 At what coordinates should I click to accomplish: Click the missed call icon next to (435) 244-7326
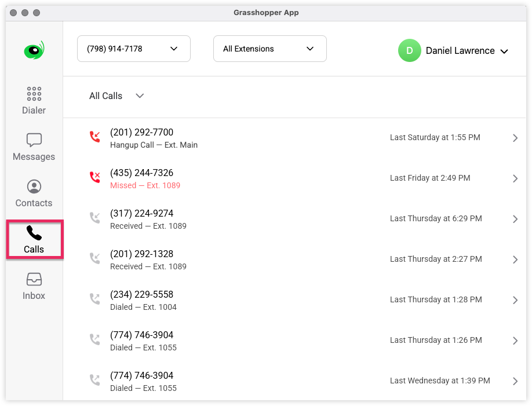point(94,177)
